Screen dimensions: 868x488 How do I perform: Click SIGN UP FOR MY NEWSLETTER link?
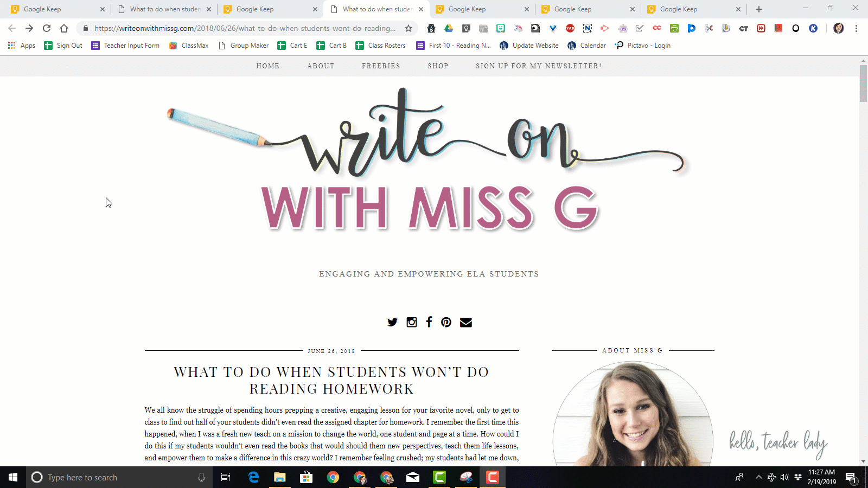pos(539,66)
